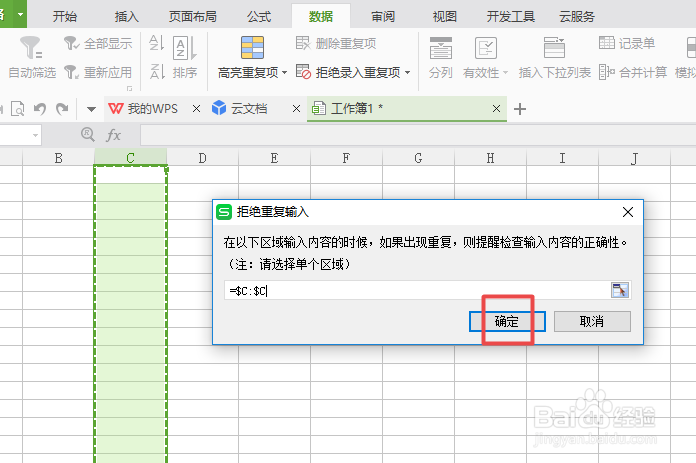
Task: Click 删除重复项 remove duplicates
Action: tap(336, 44)
